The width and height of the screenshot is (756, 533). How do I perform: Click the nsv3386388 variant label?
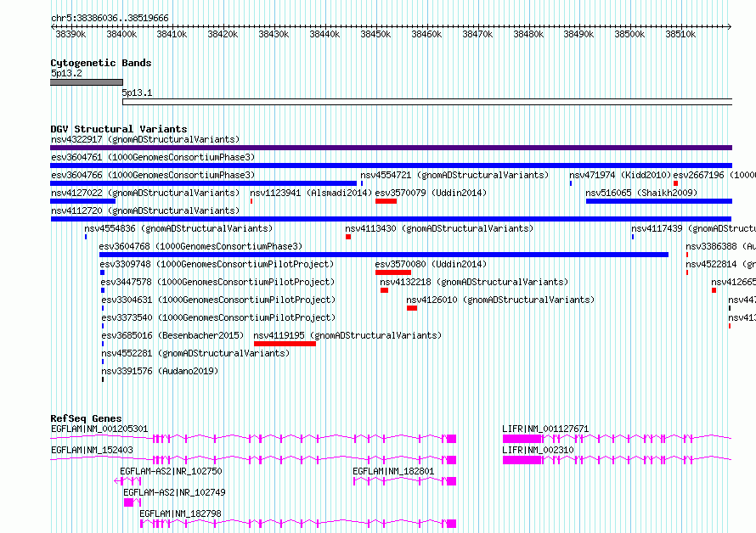pos(721,247)
